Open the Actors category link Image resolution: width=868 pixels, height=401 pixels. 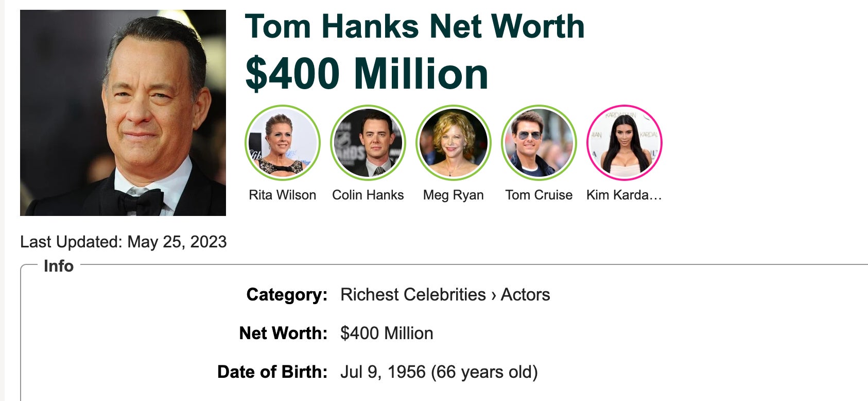tap(525, 294)
